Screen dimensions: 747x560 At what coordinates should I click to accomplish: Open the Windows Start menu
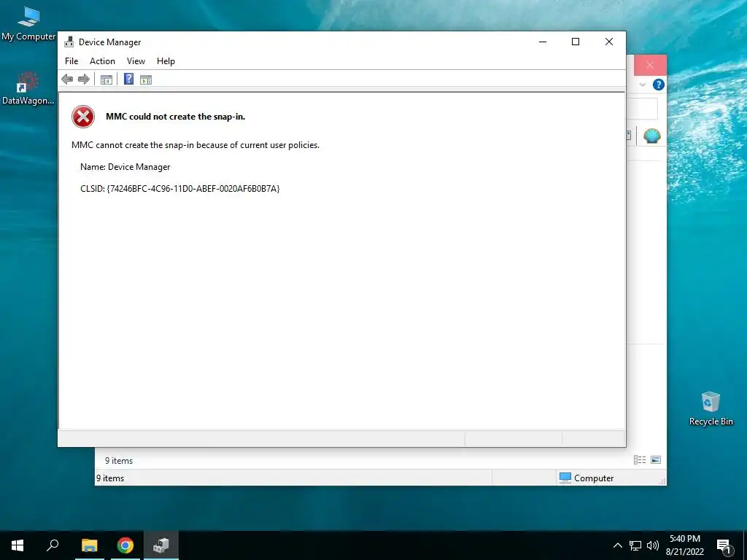coord(18,545)
